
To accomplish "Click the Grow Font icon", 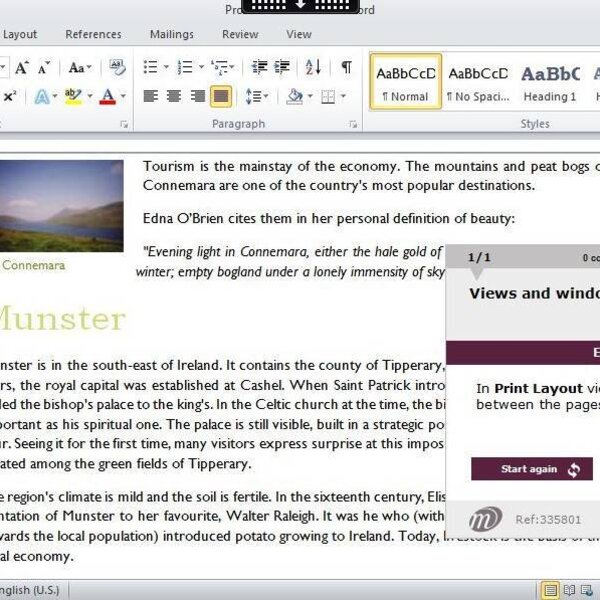I will pos(21,68).
